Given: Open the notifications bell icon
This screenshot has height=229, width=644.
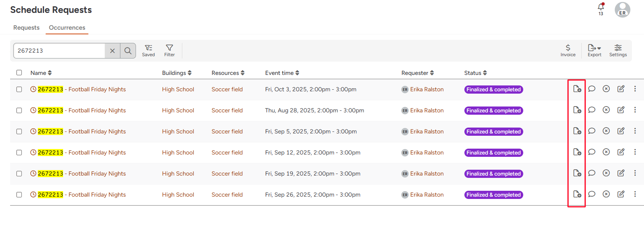Looking at the screenshot, I should (601, 7).
